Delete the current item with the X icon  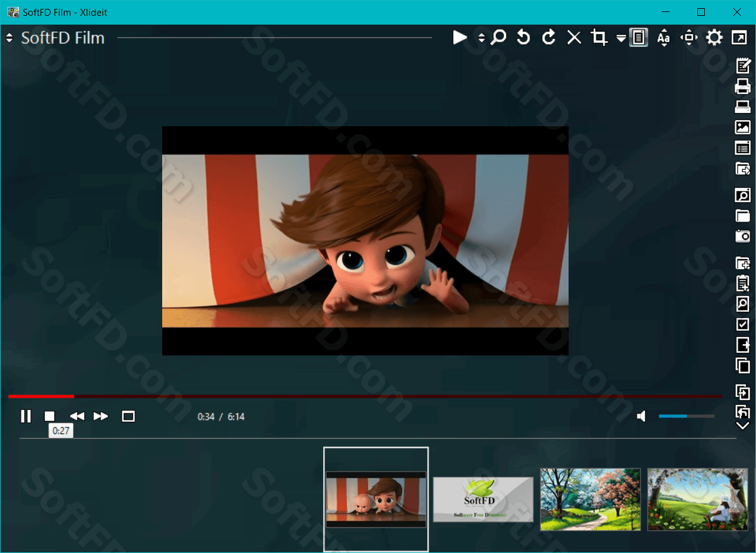click(574, 38)
